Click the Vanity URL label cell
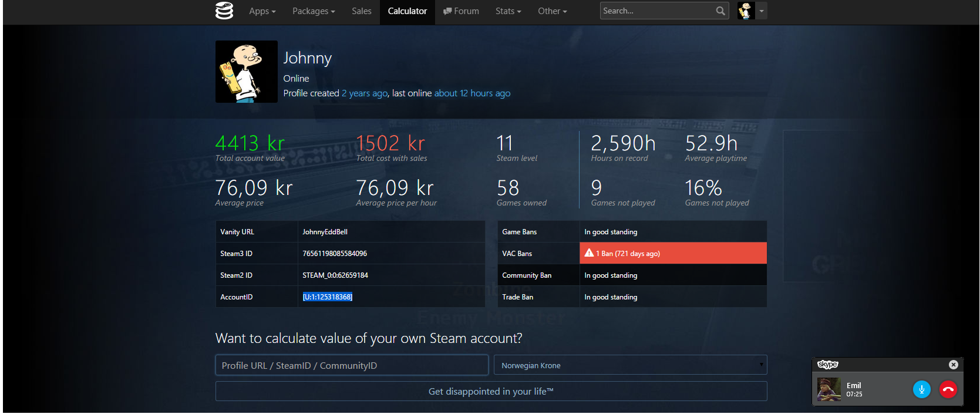Image resolution: width=980 pixels, height=414 pixels. 257,231
